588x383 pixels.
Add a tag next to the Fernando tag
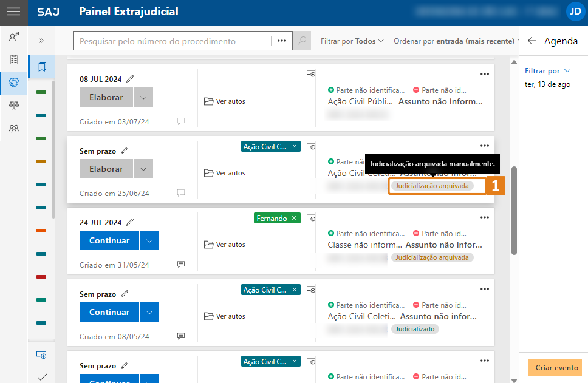click(x=311, y=218)
